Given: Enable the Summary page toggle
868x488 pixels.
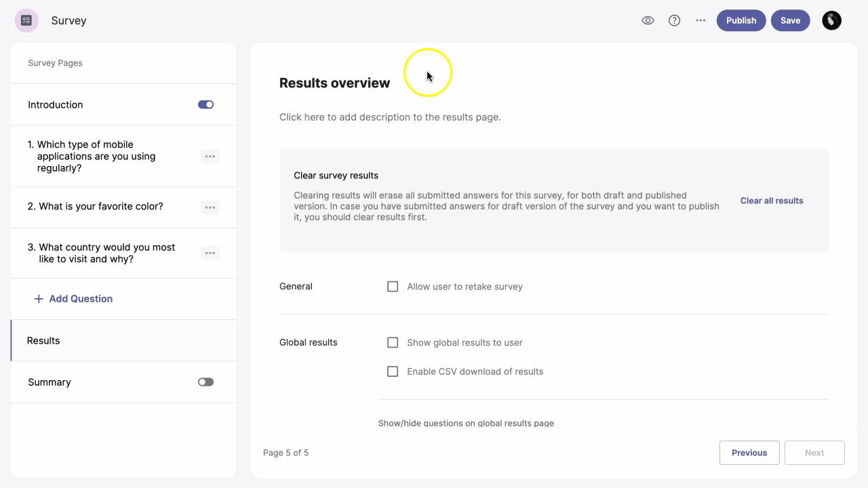Looking at the screenshot, I should pyautogui.click(x=205, y=382).
